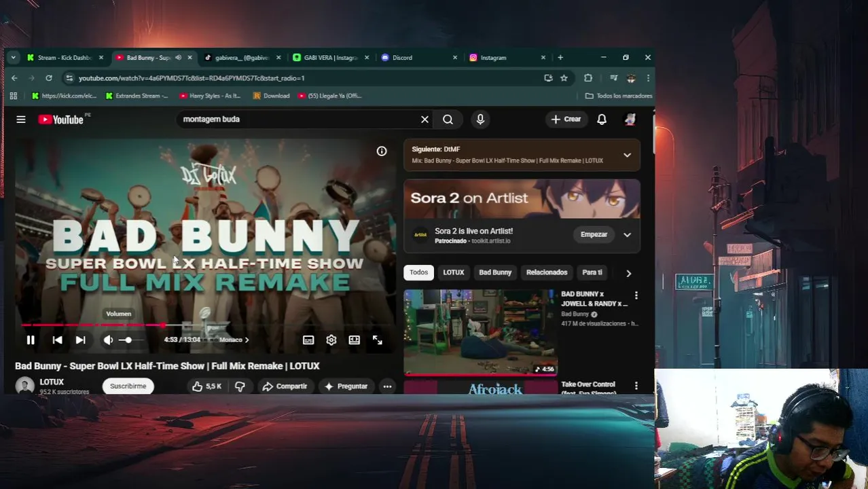Viewport: 868px width, 489px height.
Task: Open the Chrome three-dot menu
Action: [x=648, y=78]
